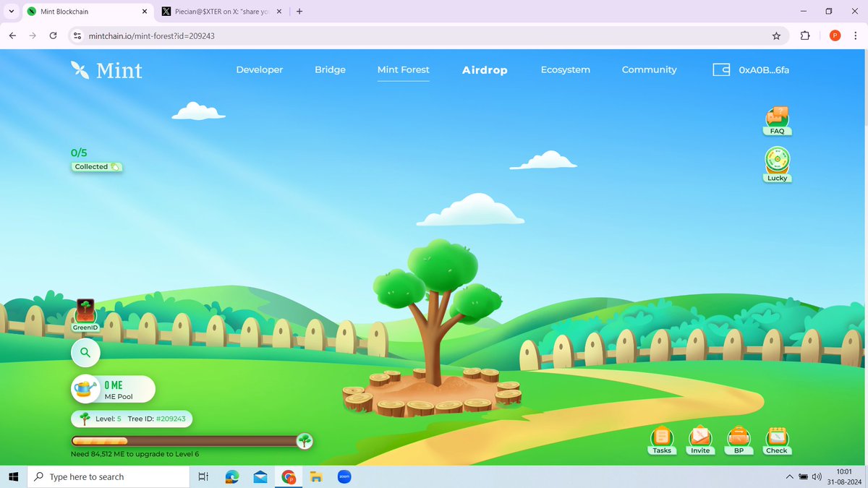Screen dimensions: 868x488
Task: Click the wallet address 0xA0B...6fa
Action: tap(764, 70)
